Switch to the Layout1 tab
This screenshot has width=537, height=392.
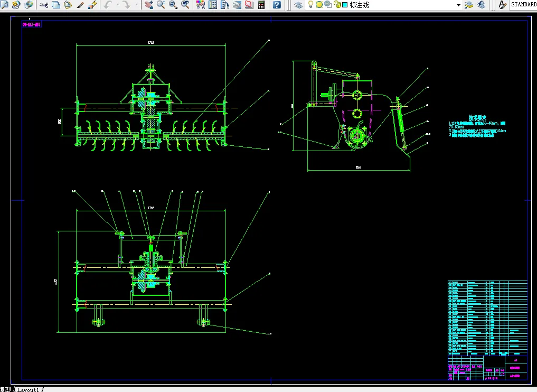tap(28, 389)
